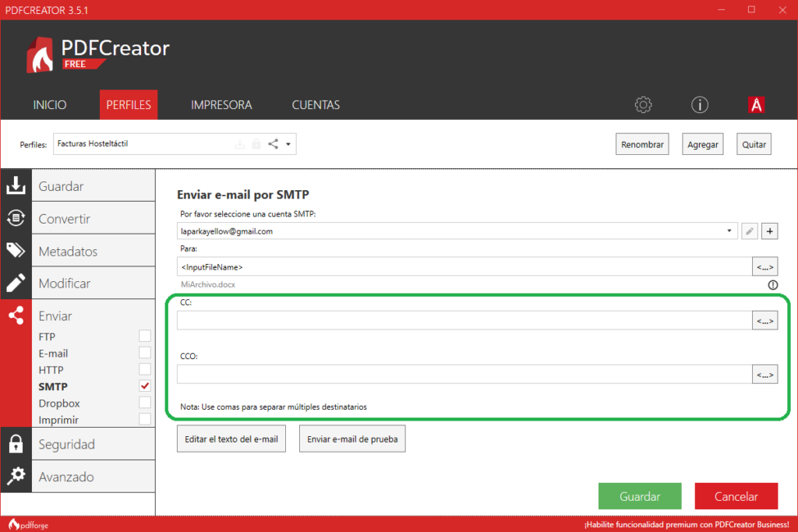Open the Perfiles dropdown arrow
The width and height of the screenshot is (798, 532).
click(288, 144)
